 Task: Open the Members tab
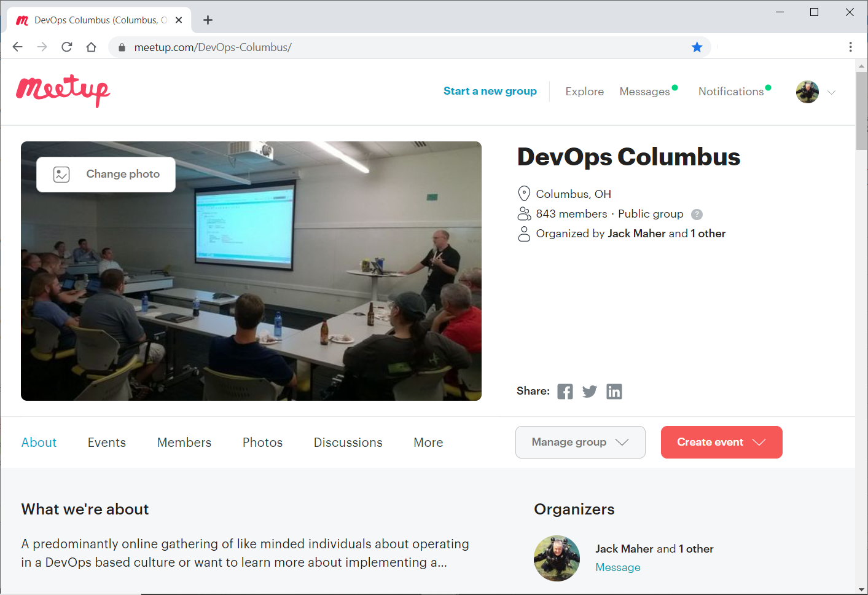(x=184, y=443)
